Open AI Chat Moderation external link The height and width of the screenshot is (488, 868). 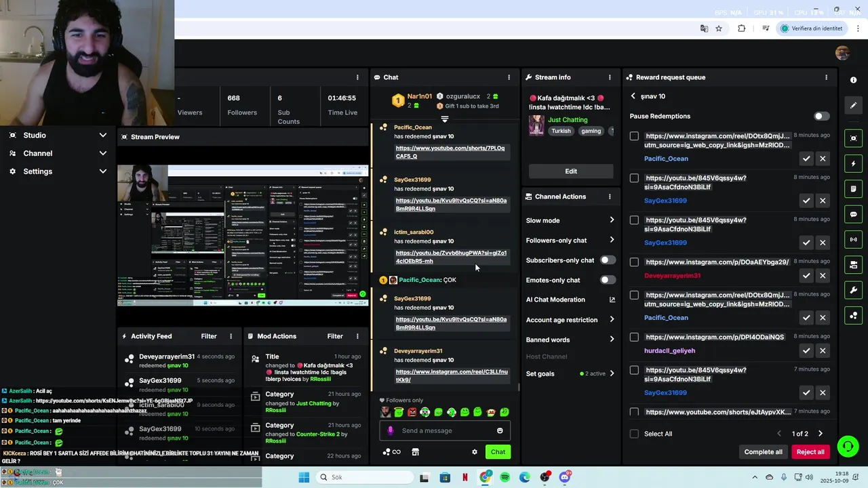pyautogui.click(x=612, y=300)
